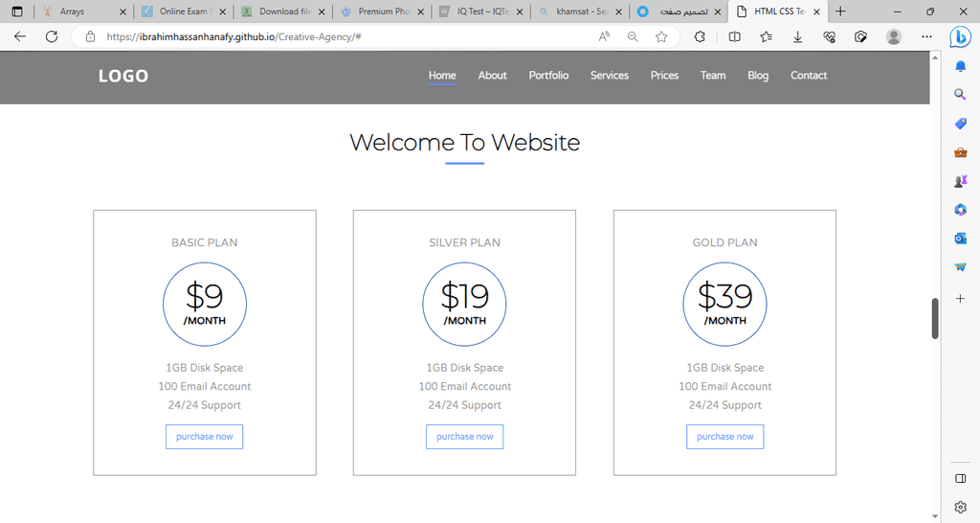Image resolution: width=980 pixels, height=523 pixels.
Task: Add this page to favorites star
Action: [661, 37]
